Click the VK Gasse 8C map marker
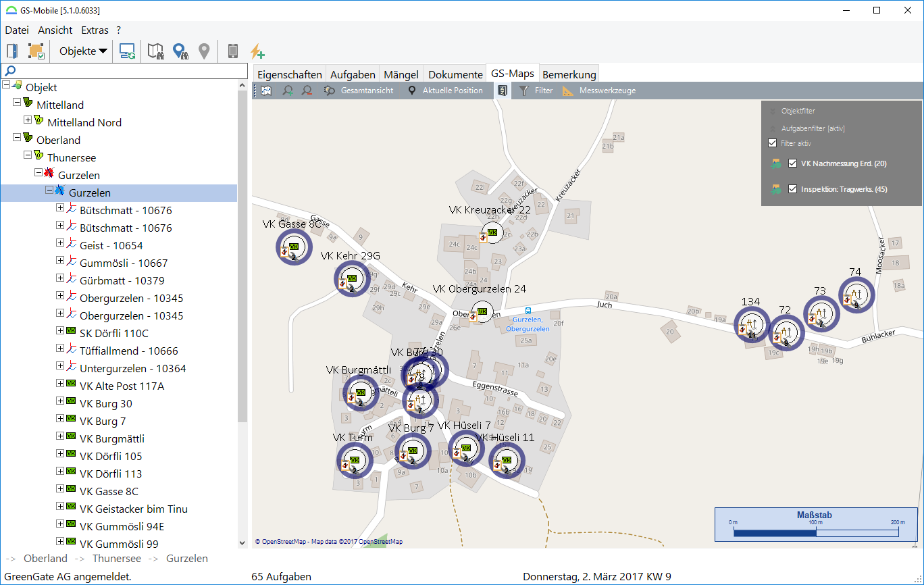 click(294, 248)
